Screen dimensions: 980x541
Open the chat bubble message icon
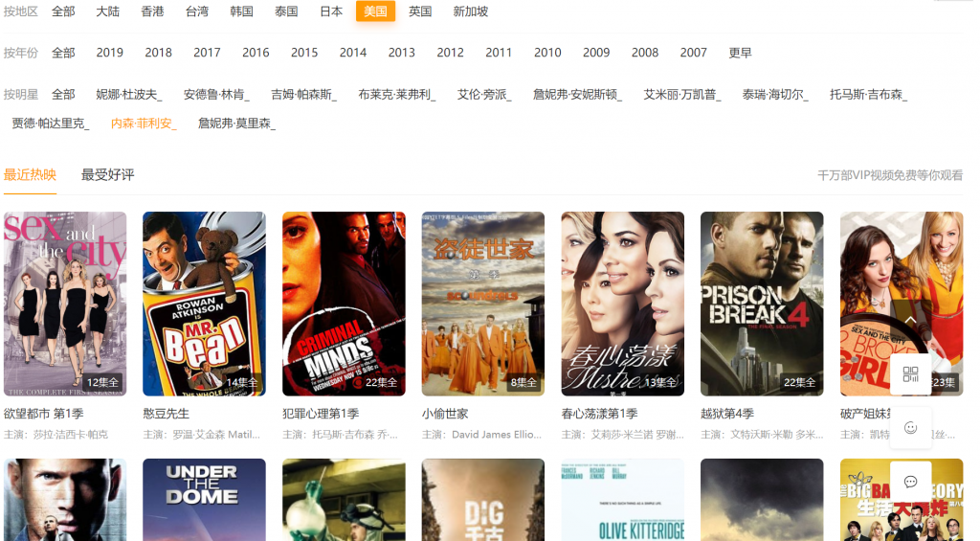click(x=910, y=482)
